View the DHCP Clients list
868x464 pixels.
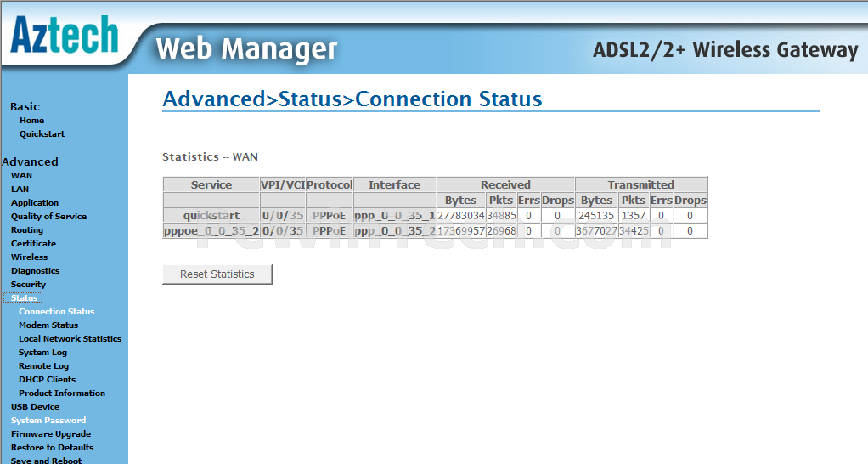pyautogui.click(x=47, y=379)
